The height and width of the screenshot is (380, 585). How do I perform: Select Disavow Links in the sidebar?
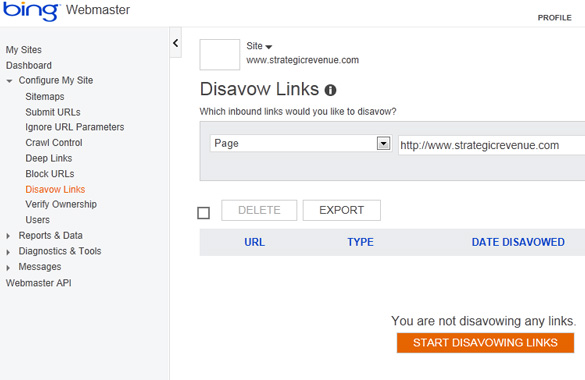pyautogui.click(x=55, y=189)
